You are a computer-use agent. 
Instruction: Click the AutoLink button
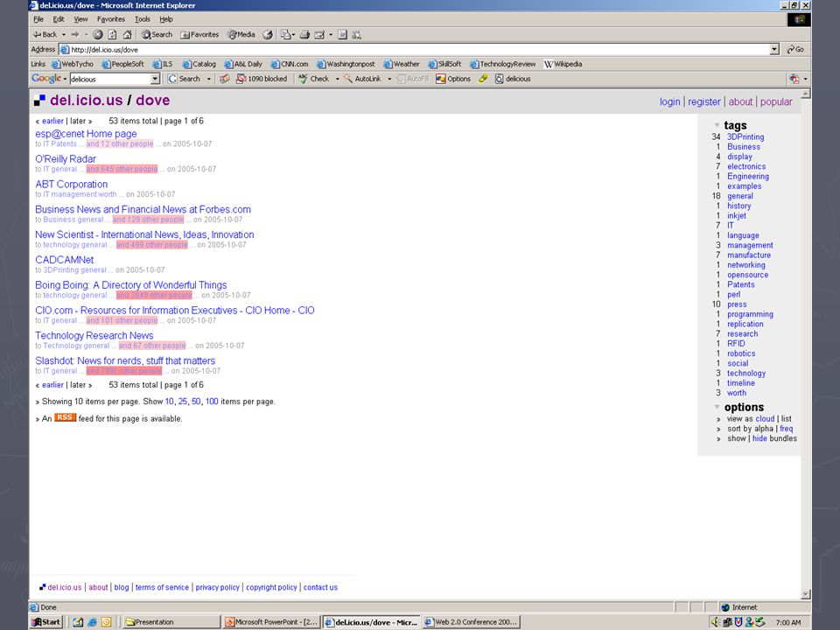362,79
